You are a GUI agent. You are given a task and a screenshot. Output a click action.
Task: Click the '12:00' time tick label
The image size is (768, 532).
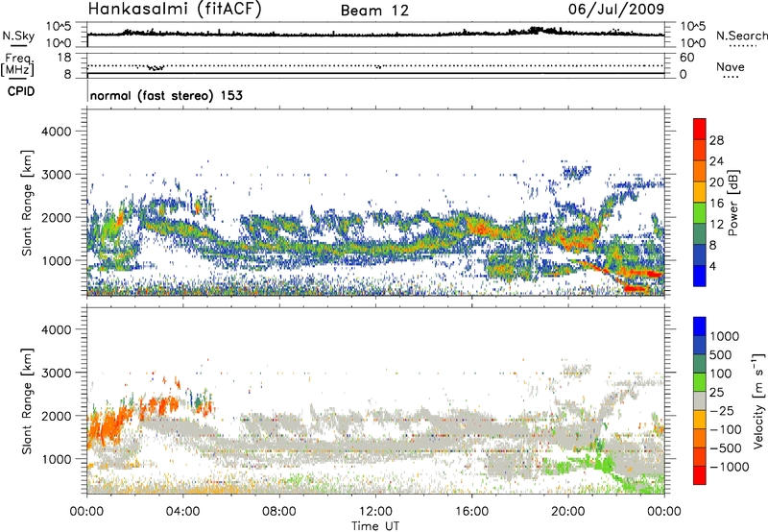(x=375, y=512)
